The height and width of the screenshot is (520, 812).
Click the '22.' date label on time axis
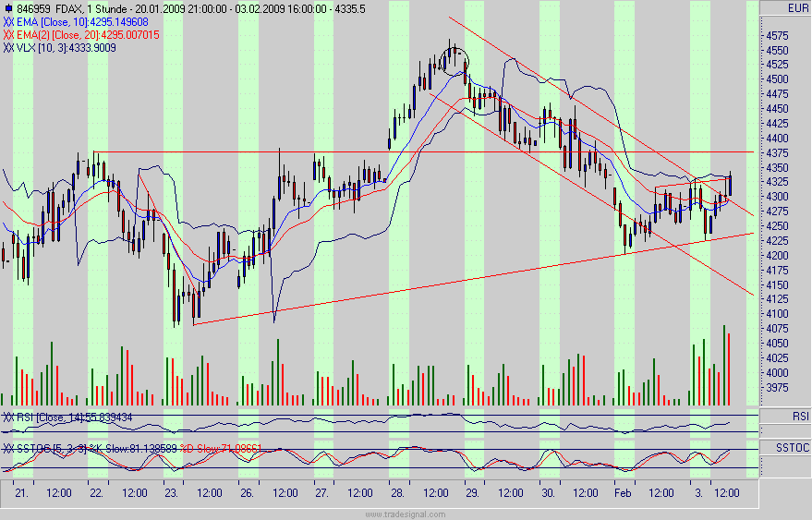click(x=97, y=493)
